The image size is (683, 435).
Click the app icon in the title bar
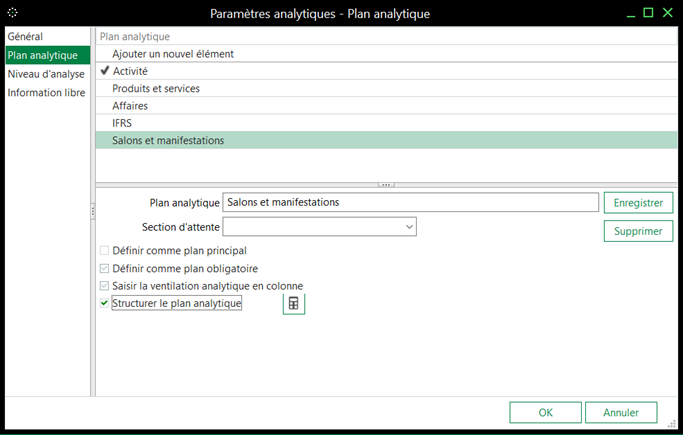(x=12, y=13)
